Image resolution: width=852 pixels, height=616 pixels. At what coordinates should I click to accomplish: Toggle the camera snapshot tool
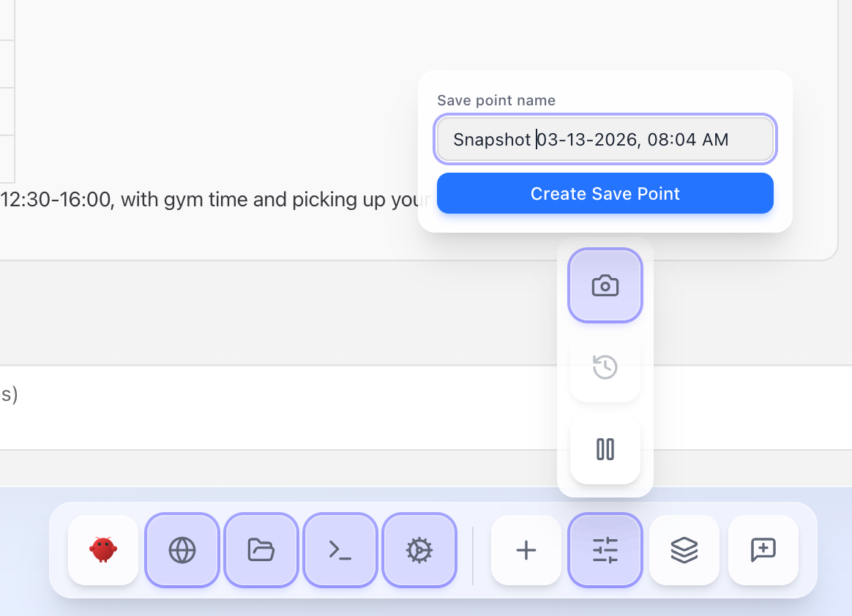point(605,285)
